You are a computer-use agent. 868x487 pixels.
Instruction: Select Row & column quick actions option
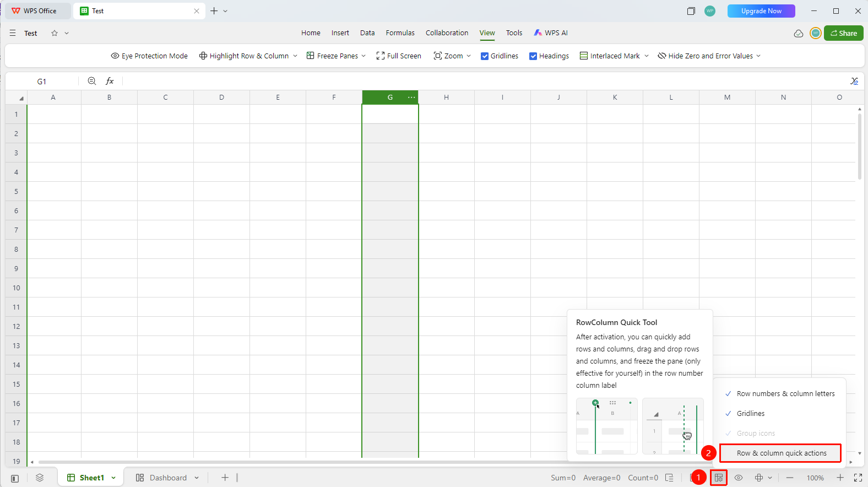780,453
